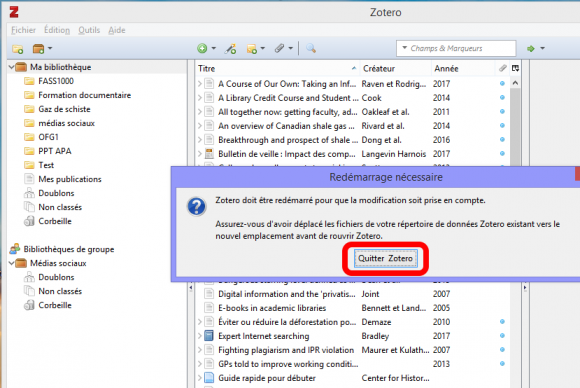580x388 pixels.
Task: Click the add item by identifier wand
Action: pos(230,48)
